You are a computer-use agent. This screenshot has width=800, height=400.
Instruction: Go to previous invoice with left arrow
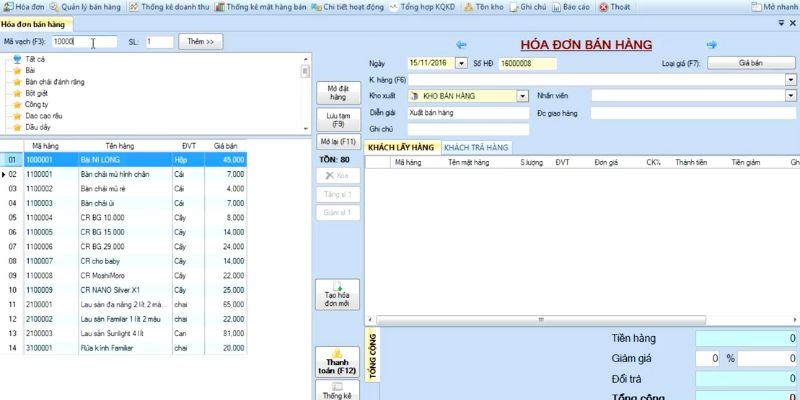[461, 45]
